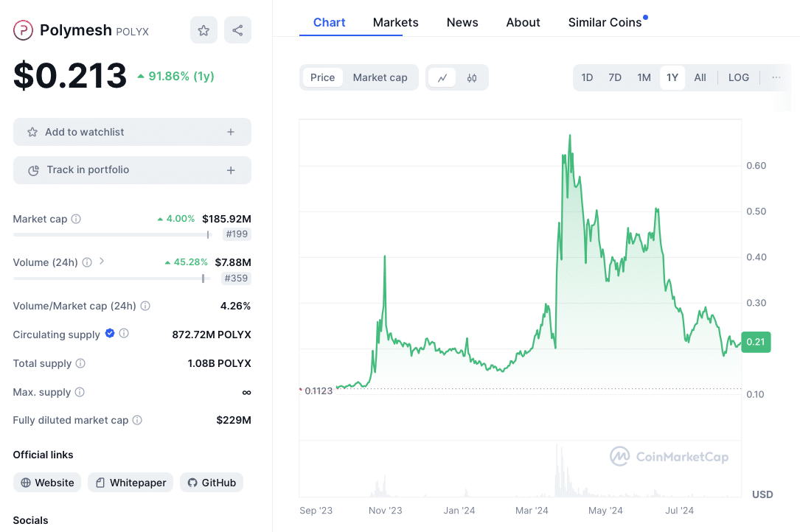This screenshot has width=800, height=532.
Task: Open the Similar Coins tab
Action: point(605,22)
